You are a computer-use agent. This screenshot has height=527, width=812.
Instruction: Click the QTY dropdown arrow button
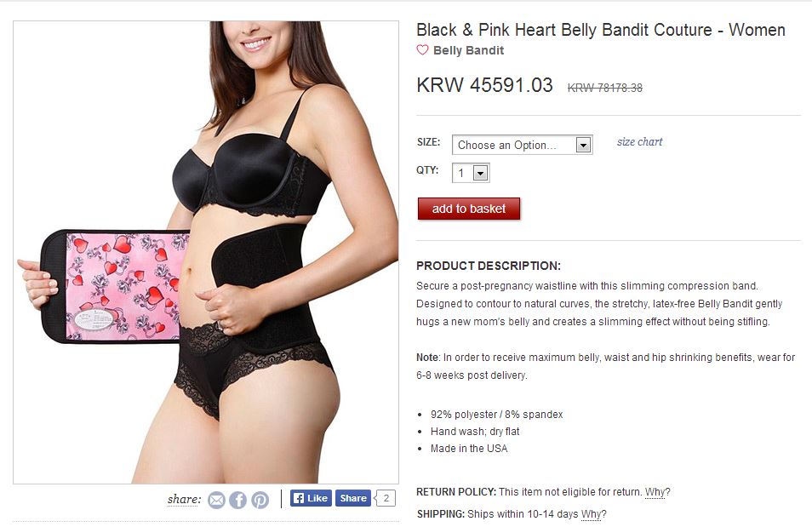click(x=481, y=173)
